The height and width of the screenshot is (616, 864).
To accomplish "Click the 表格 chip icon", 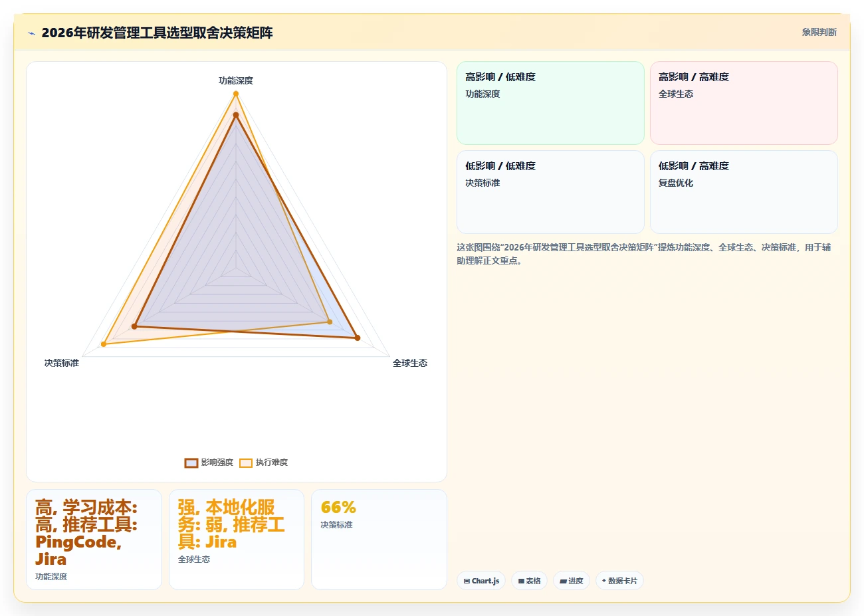I will [x=521, y=581].
